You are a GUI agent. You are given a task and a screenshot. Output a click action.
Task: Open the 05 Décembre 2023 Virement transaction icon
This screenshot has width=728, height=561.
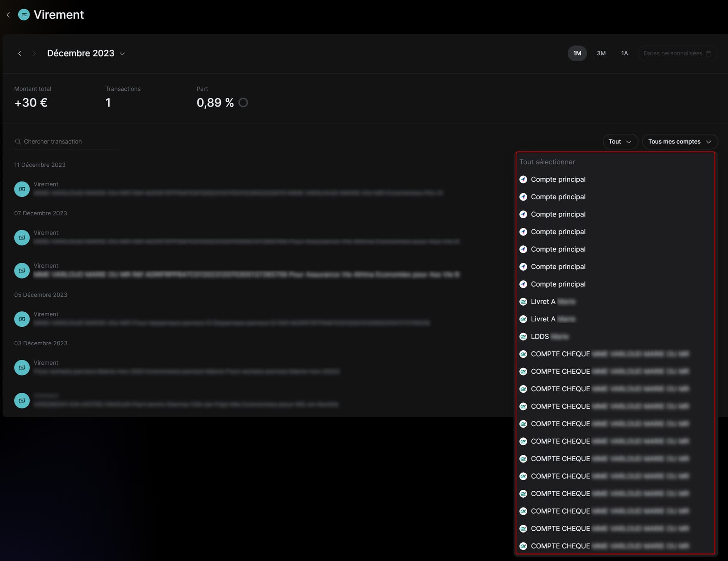pos(22,319)
